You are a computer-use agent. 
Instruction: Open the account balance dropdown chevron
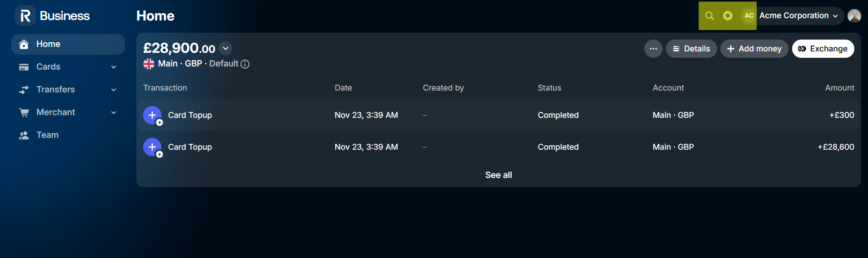coord(225,48)
